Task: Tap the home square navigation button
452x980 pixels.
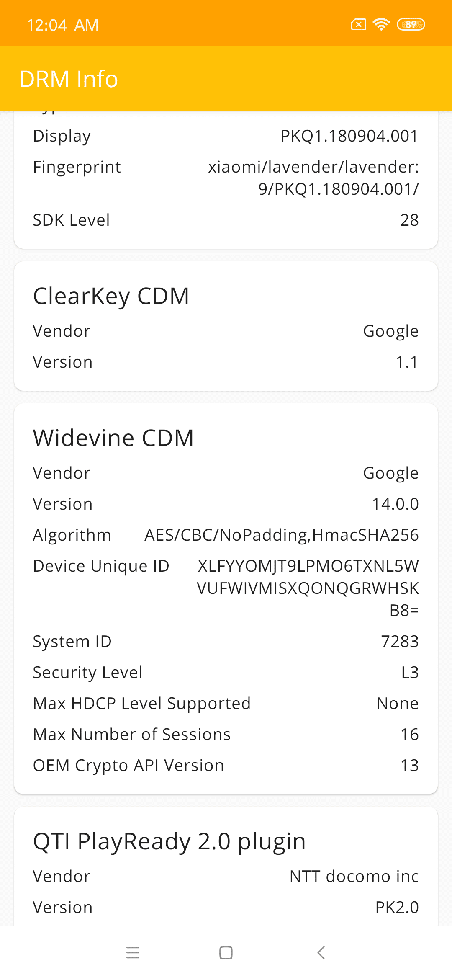Action: tap(226, 953)
